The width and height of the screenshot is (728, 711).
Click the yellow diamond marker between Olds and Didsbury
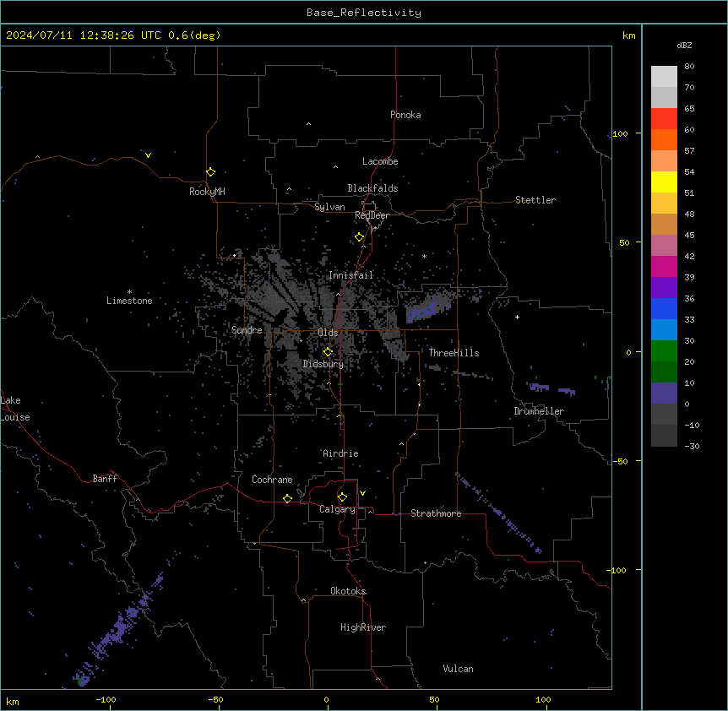pyautogui.click(x=328, y=352)
